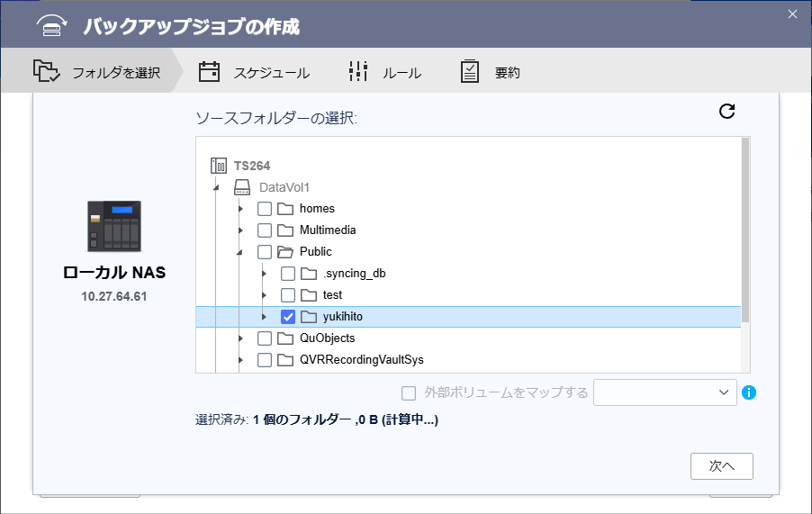Click the TS264 NAS device icon
The width and height of the screenshot is (812, 514).
[x=219, y=166]
